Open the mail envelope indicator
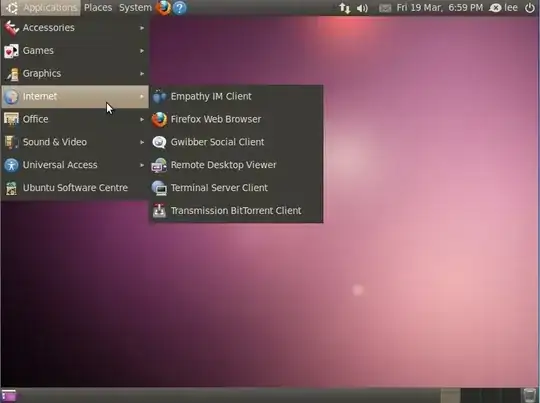Screen dimensions: 540x403 (x=385, y=8)
